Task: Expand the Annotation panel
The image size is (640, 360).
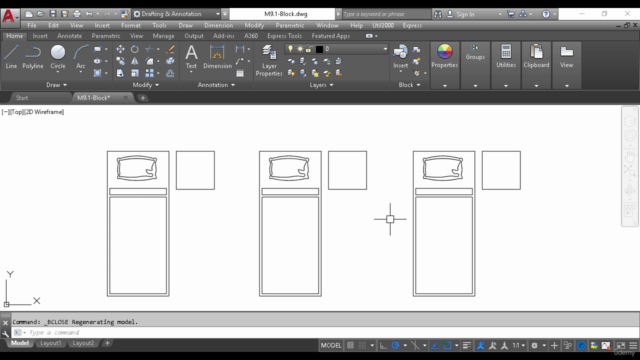Action: [216, 85]
